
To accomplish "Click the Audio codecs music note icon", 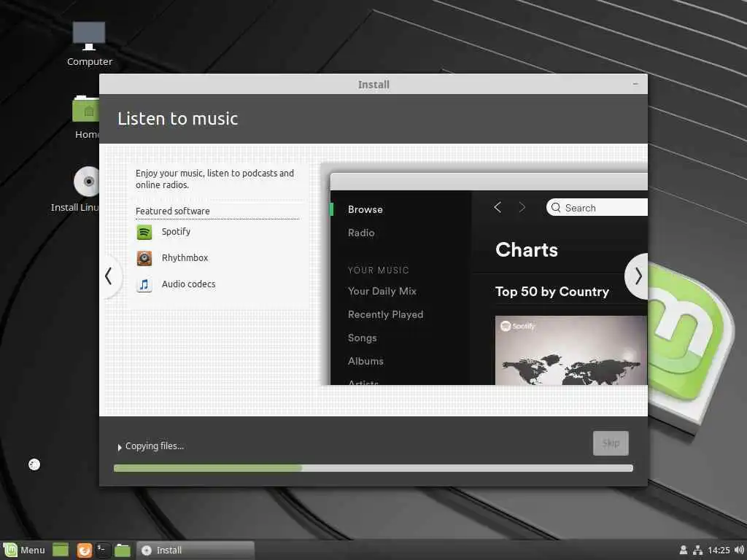I will 144,285.
